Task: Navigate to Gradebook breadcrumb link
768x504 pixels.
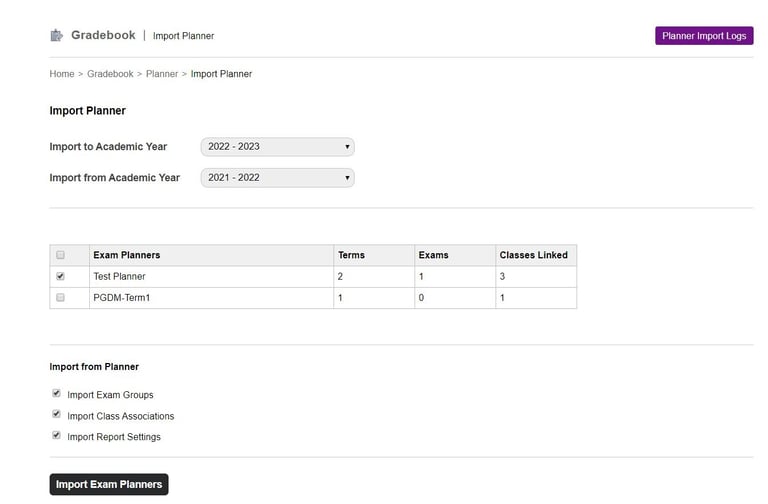Action: click(110, 74)
